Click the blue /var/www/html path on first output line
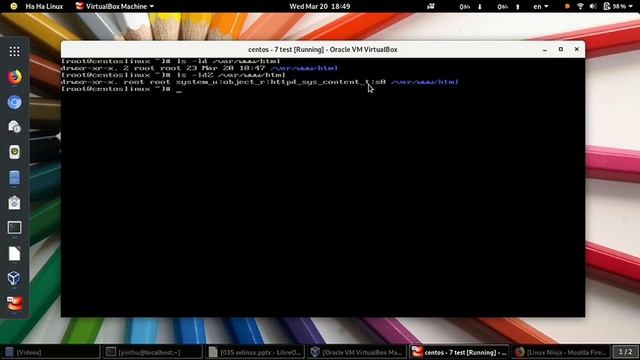Viewport: 640px width, 360px height. point(304,68)
